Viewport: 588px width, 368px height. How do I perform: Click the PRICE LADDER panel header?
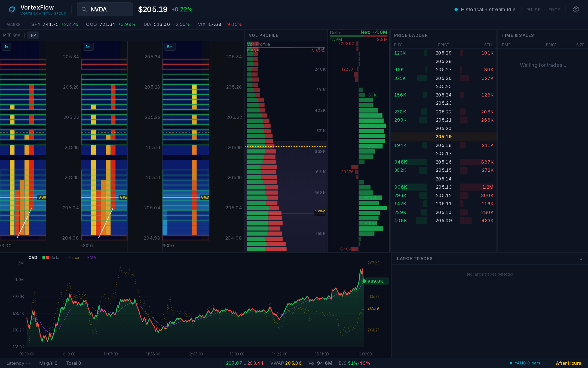tap(411, 35)
